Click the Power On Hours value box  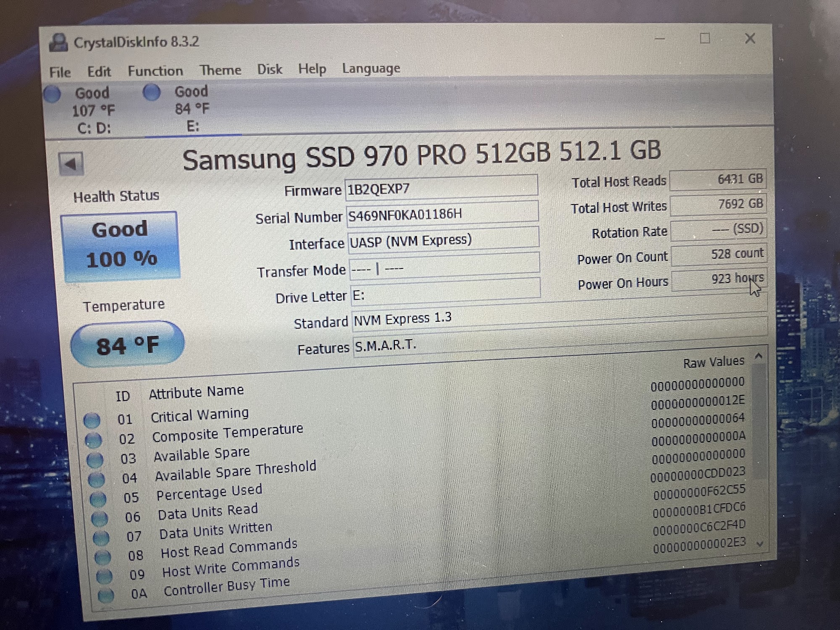click(719, 279)
